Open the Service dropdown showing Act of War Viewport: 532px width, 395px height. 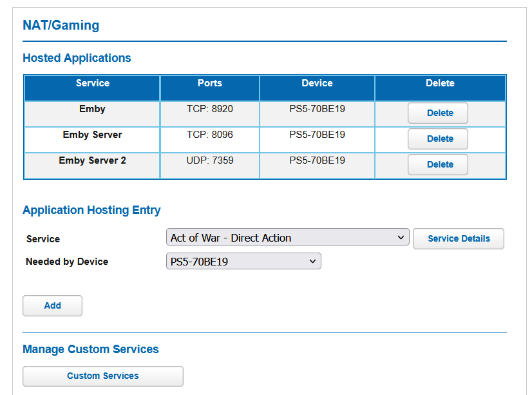pyautogui.click(x=287, y=238)
